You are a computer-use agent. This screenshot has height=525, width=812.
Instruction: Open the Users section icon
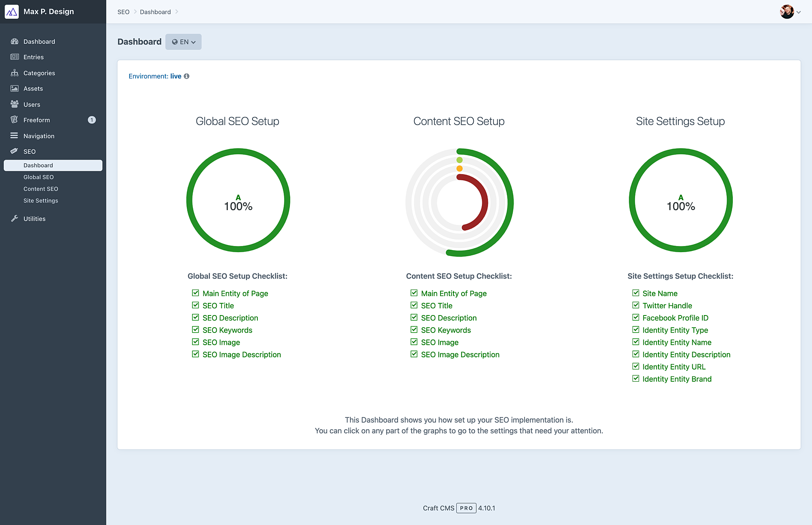[x=15, y=104]
